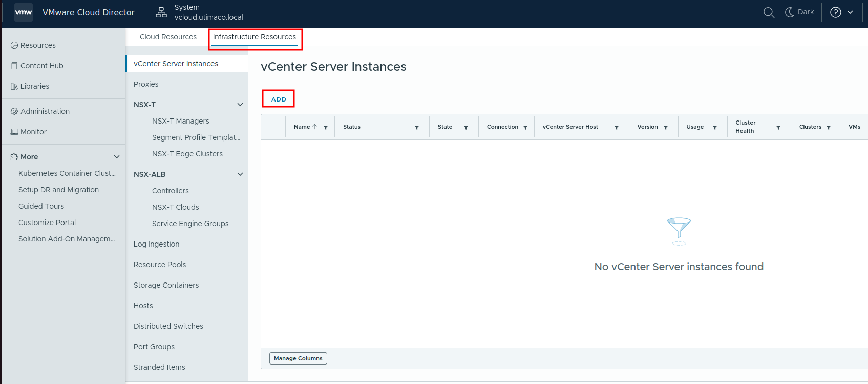Open the help question mark icon
Image resolution: width=868 pixels, height=384 pixels.
(836, 12)
